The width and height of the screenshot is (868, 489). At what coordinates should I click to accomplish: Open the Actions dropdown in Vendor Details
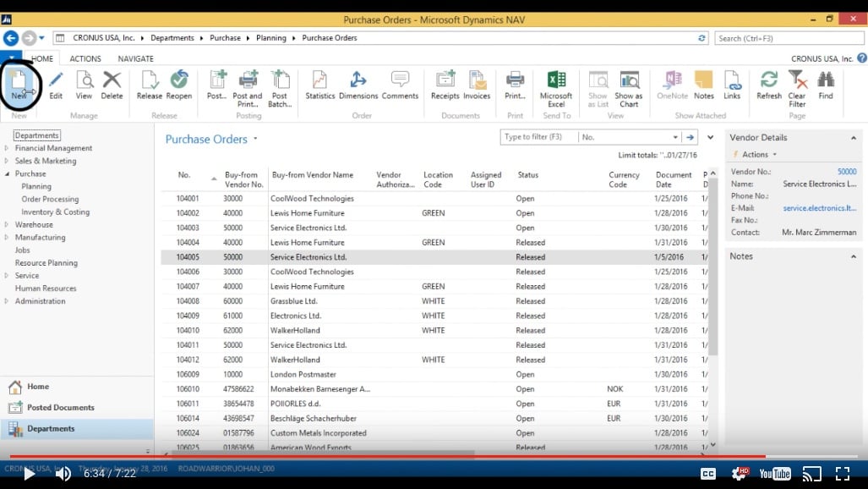(756, 153)
